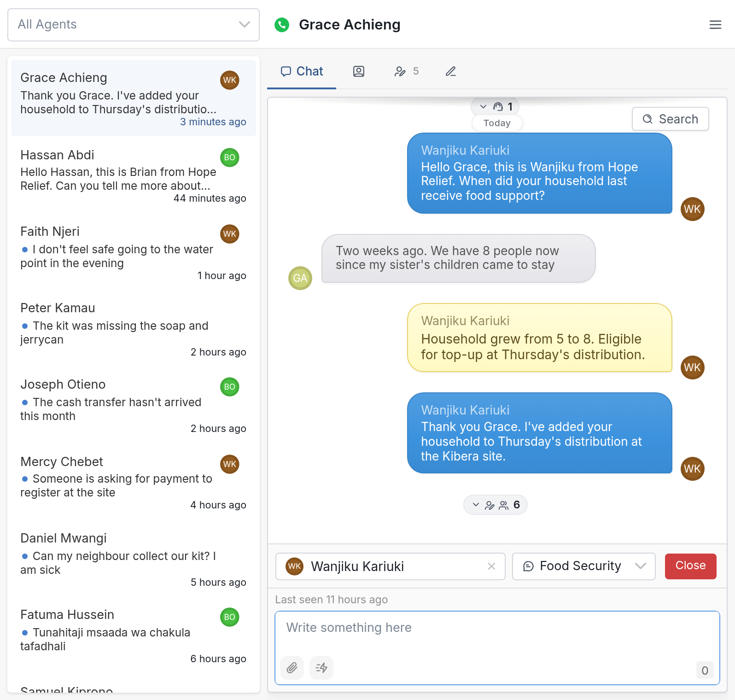Click WK avatar on Faith Njeri item

(230, 234)
